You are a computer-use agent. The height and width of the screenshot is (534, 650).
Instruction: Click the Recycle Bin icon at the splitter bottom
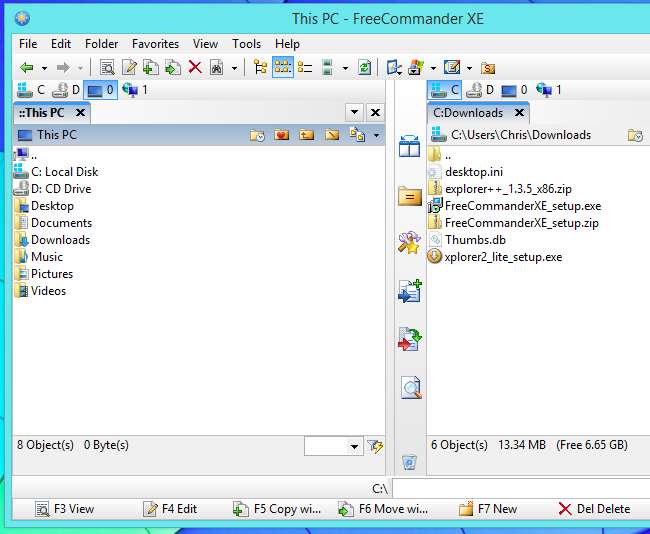click(409, 462)
